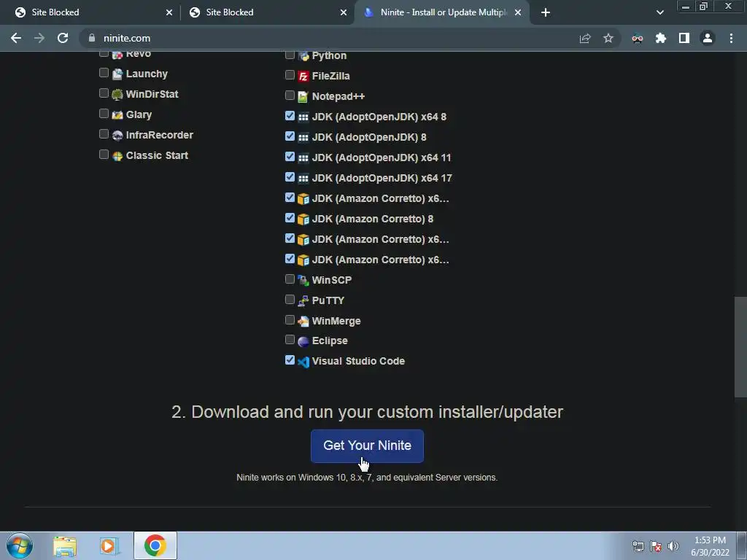Click the taskbar clock showing 1:53 PM
The height and width of the screenshot is (560, 747).
[710, 546]
